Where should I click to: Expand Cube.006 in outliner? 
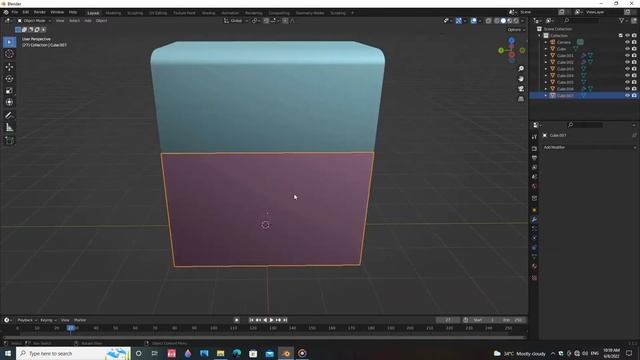546,89
